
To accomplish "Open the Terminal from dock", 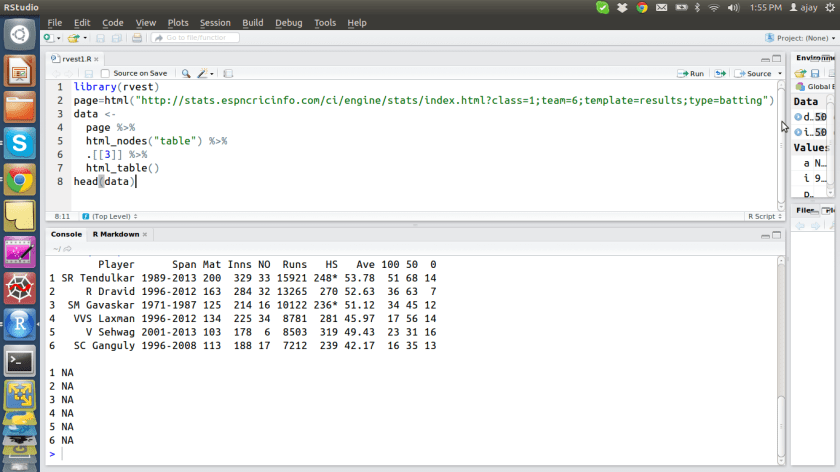I will click(20, 361).
